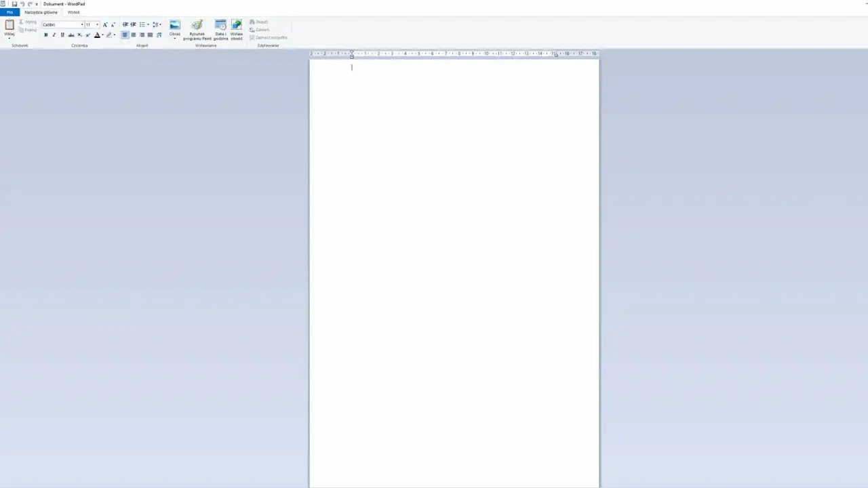Open the bullet list style dropdown arrow
The height and width of the screenshot is (488, 868).
pos(148,24)
